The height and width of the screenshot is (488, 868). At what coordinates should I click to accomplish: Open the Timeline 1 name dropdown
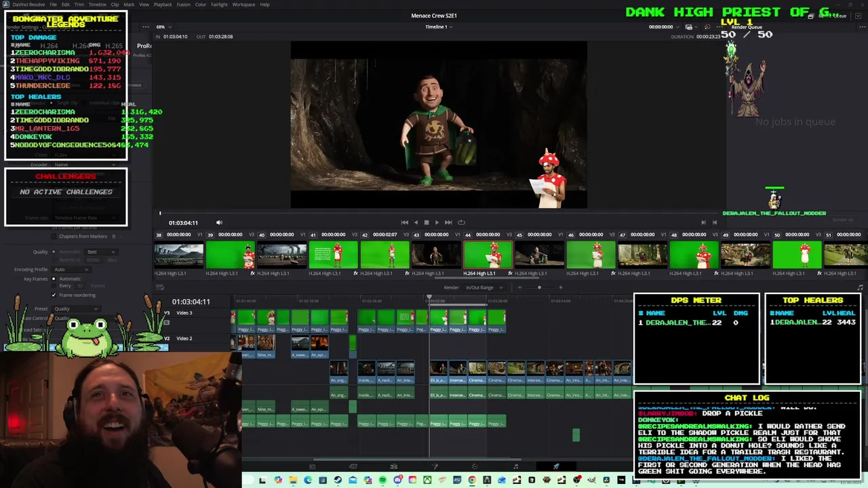click(x=439, y=27)
